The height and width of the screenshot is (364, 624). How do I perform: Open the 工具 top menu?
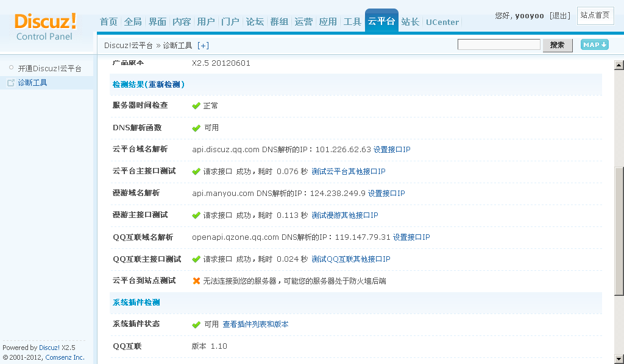click(352, 22)
